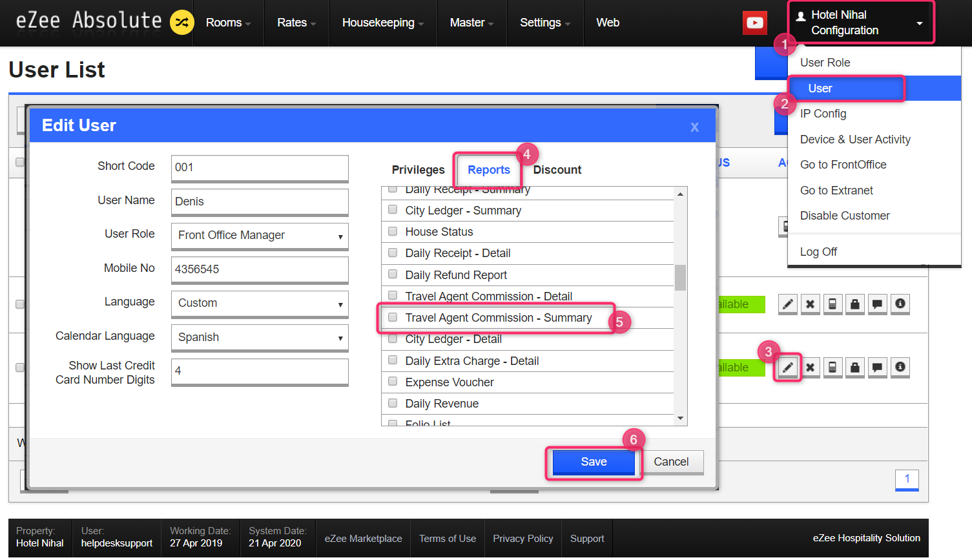
Task: Click the delete X icon in the lower user row
Action: tap(810, 368)
